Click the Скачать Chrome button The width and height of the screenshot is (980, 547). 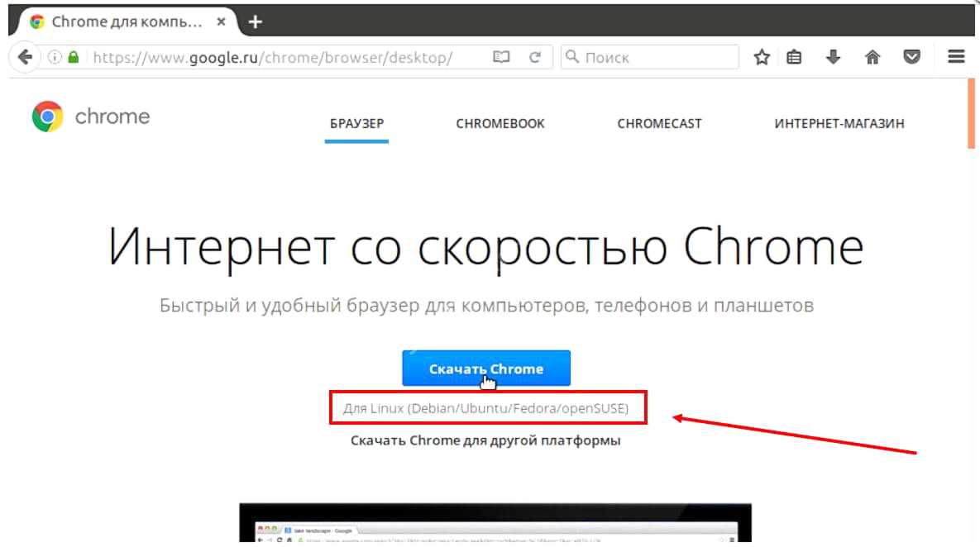click(x=486, y=369)
